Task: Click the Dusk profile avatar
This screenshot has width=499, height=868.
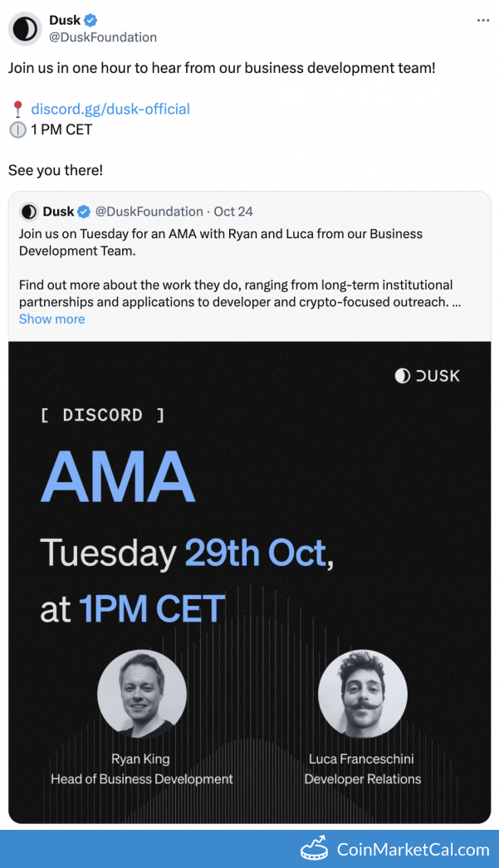Action: coord(25,29)
